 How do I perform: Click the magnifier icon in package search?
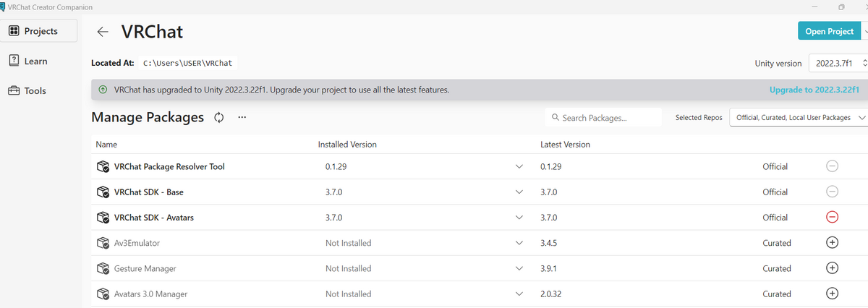coord(556,117)
